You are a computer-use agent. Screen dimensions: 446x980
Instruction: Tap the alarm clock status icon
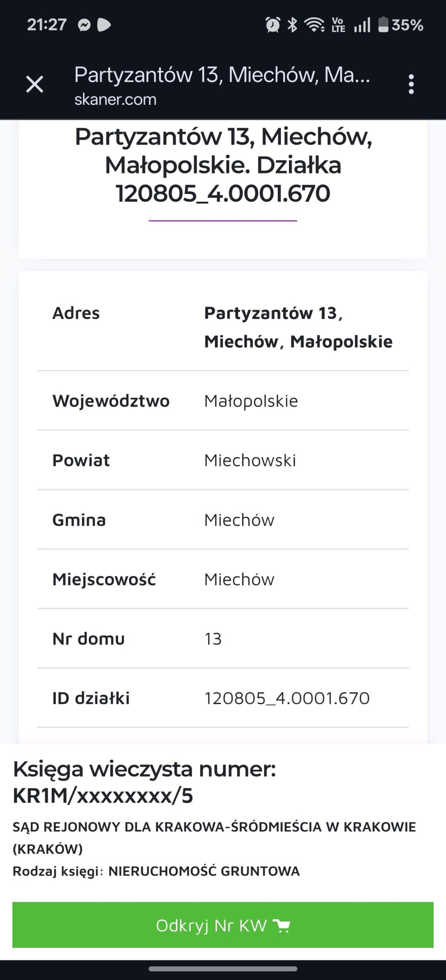click(x=273, y=25)
